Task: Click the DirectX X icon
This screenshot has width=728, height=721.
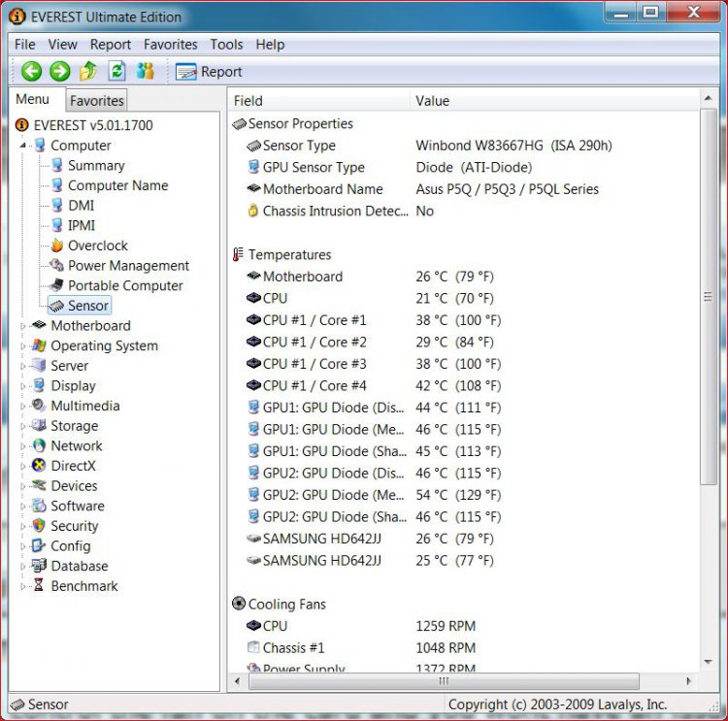Action: 40,465
